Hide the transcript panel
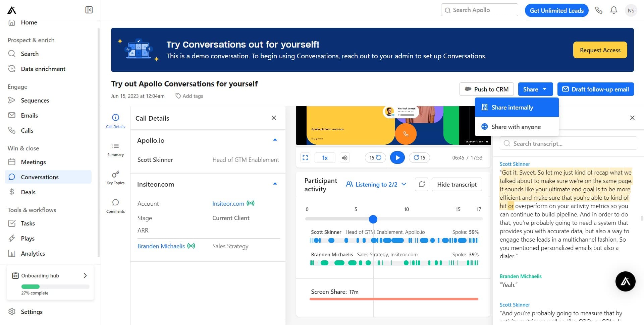Viewport: 644px width, 325px height. 457,184
